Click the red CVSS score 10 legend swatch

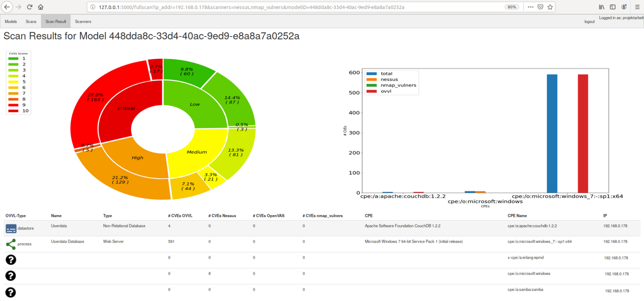pos(13,111)
